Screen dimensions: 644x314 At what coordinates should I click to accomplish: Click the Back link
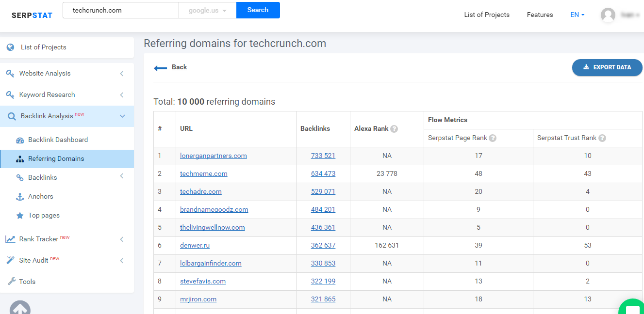179,67
